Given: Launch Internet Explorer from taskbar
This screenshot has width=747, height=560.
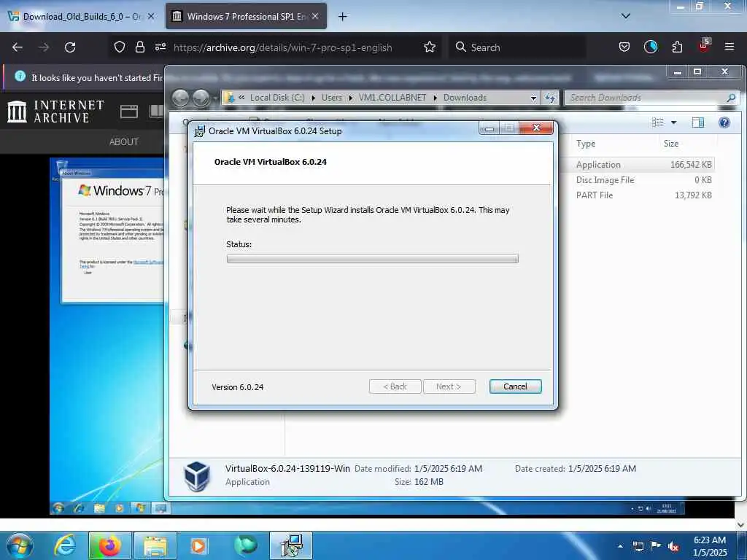Looking at the screenshot, I should [64, 545].
